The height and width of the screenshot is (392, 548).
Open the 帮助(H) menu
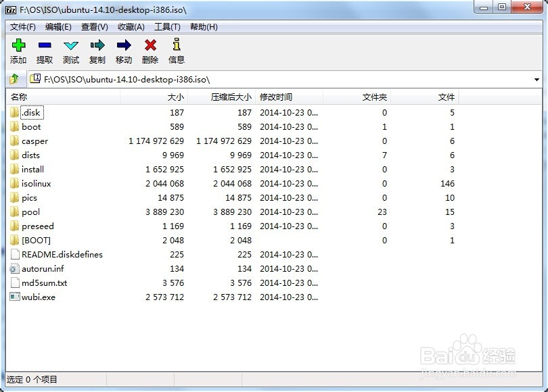[x=204, y=27]
